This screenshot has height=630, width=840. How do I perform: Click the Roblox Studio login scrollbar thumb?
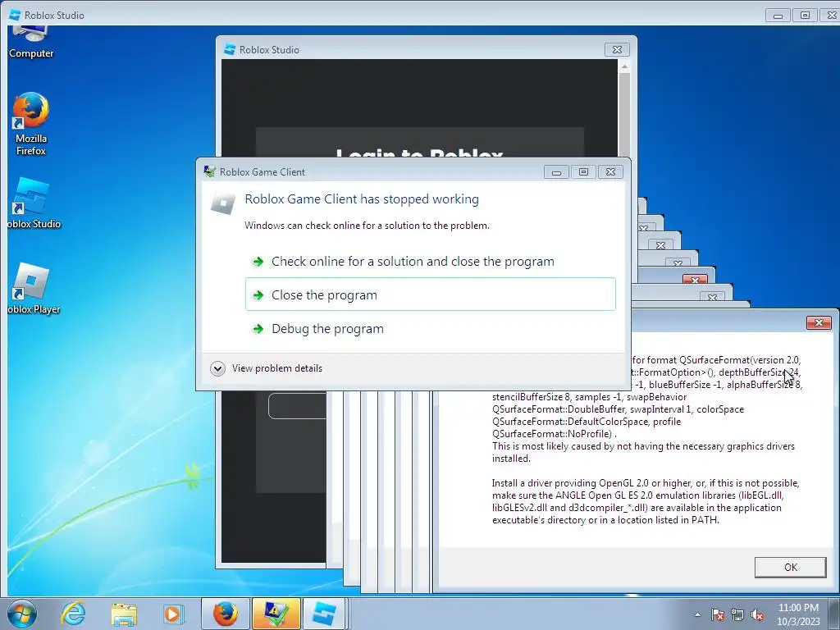(624, 115)
